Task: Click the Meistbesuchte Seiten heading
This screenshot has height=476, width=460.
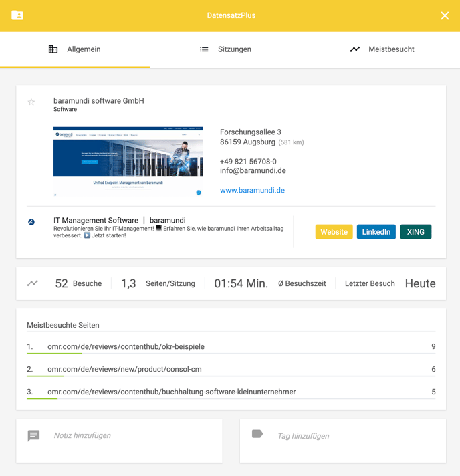Action: point(63,325)
